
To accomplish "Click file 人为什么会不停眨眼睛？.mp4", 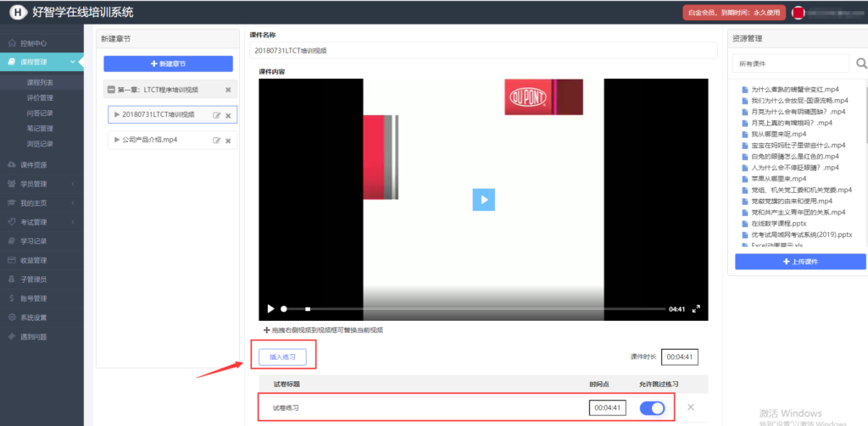I will pos(795,167).
